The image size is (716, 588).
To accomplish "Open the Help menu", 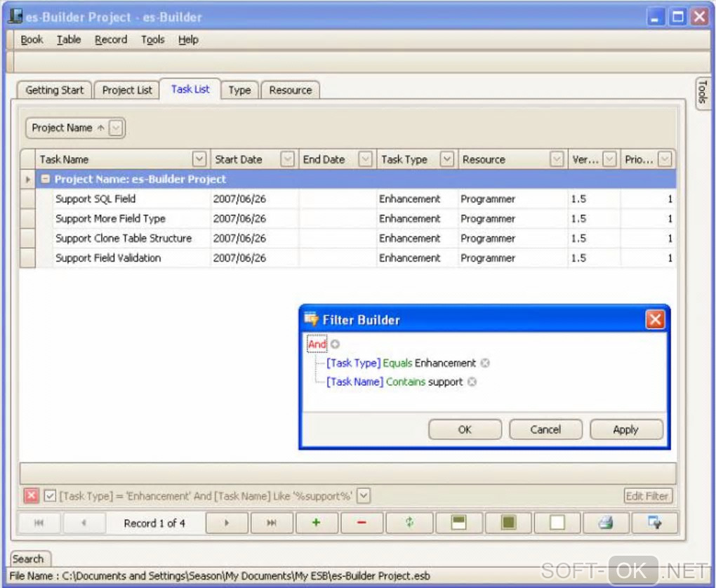I will click(x=188, y=40).
